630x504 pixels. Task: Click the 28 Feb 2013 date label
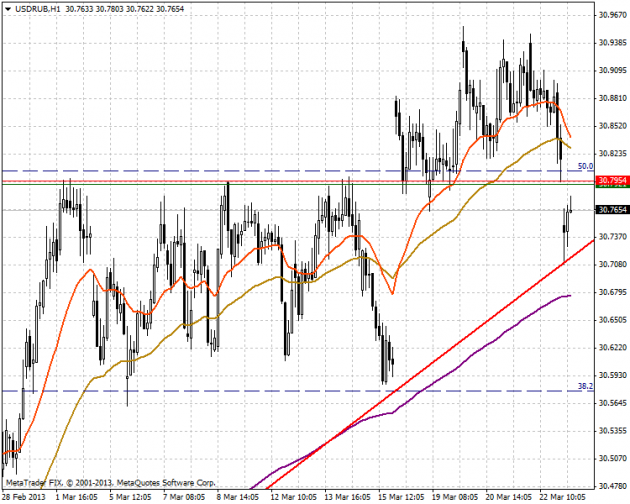24,496
